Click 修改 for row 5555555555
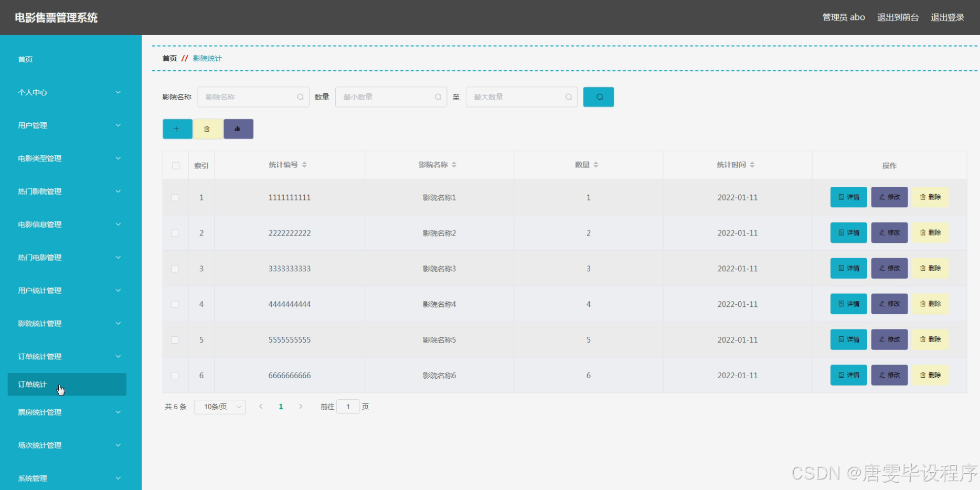Screen dimensions: 980x490 pyautogui.click(x=889, y=340)
